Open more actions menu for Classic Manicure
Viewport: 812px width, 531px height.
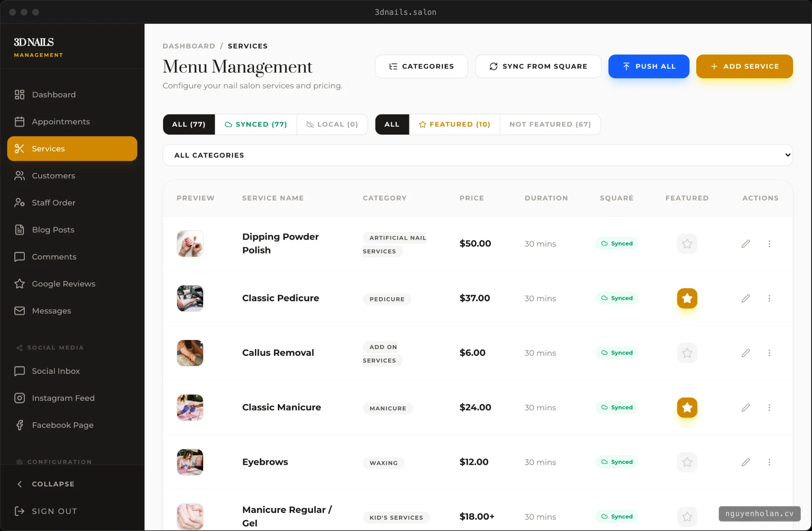pos(769,408)
